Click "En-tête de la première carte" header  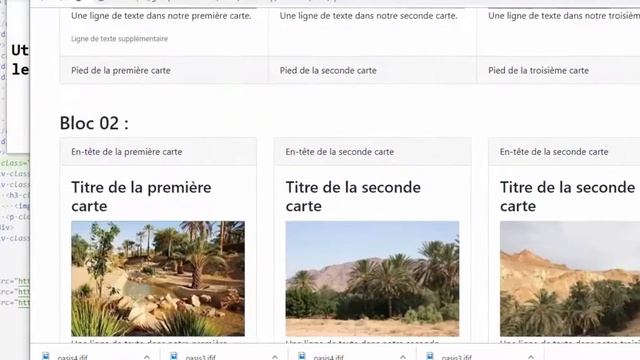click(127, 152)
